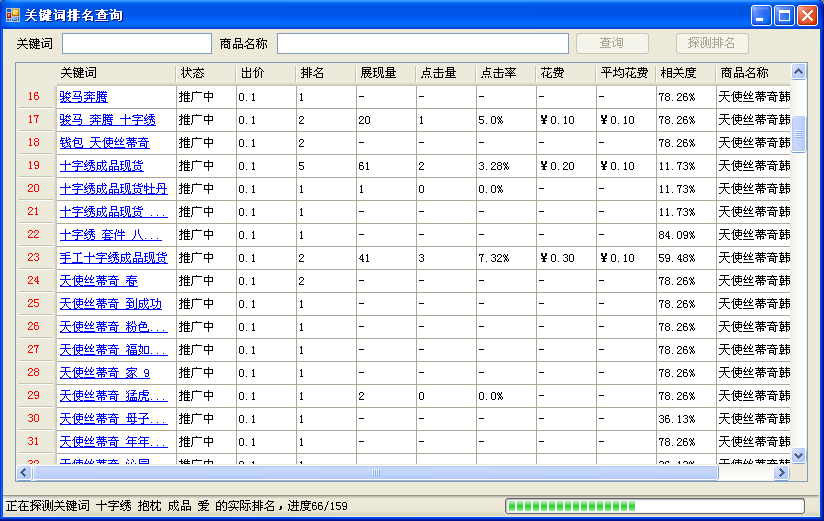Click the vertical scrollbar down arrow
This screenshot has width=824, height=521.
pos(799,456)
